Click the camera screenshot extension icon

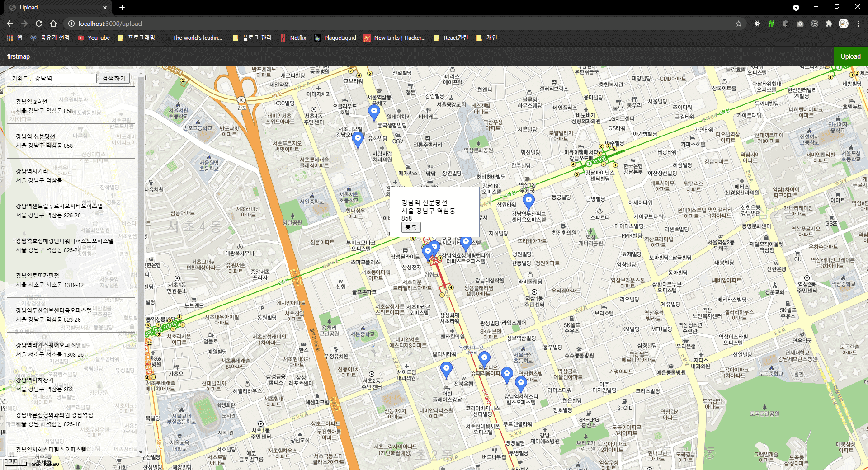point(800,23)
